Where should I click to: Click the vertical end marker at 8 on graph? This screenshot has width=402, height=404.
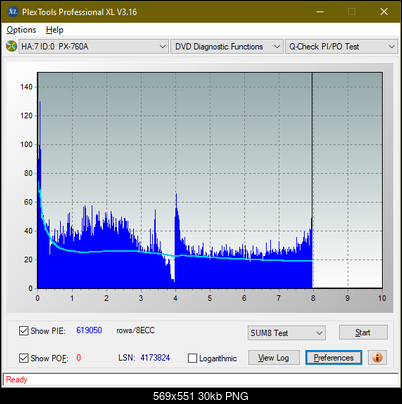[312, 180]
